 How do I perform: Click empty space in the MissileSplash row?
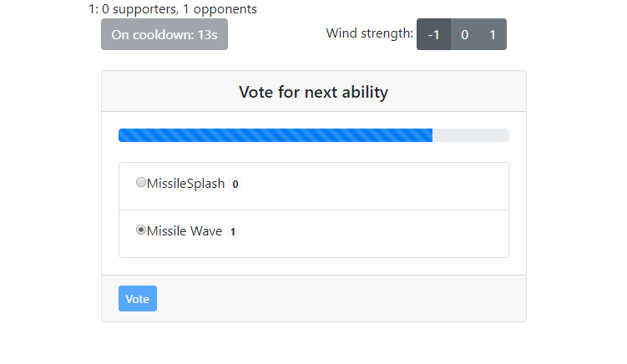[x=376, y=185]
